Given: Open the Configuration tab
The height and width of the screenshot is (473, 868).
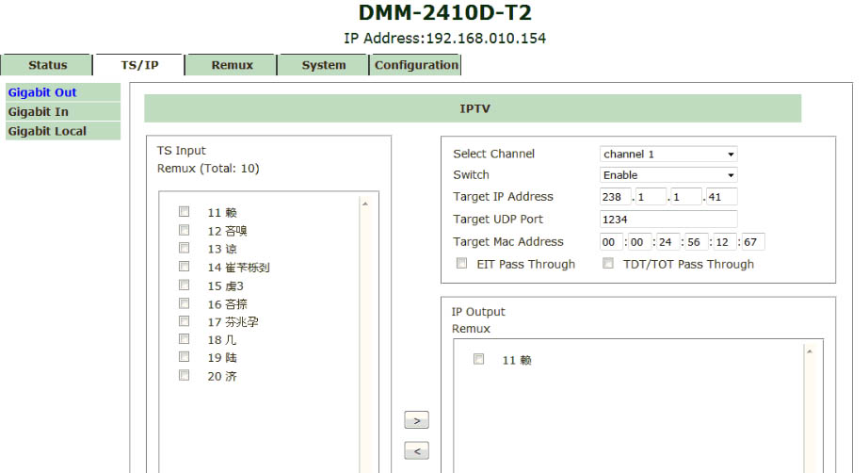Looking at the screenshot, I should [x=416, y=65].
